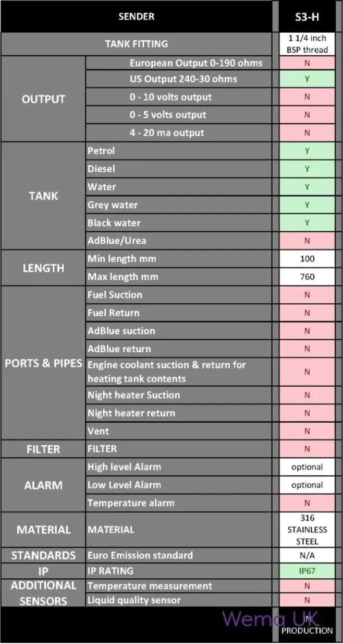Select the OUTPUT category cell
Screen dimensions: 343x644
[43, 99]
